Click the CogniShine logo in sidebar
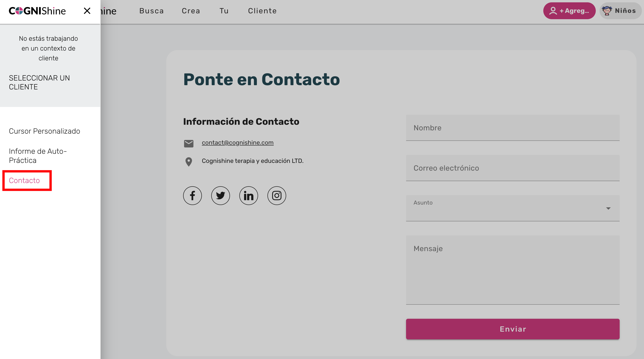Image resolution: width=644 pixels, height=359 pixels. pyautogui.click(x=37, y=11)
